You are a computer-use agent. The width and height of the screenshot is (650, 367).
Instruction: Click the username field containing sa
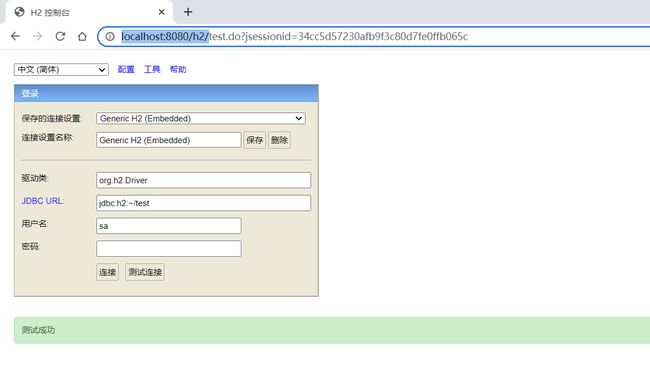pyautogui.click(x=169, y=226)
